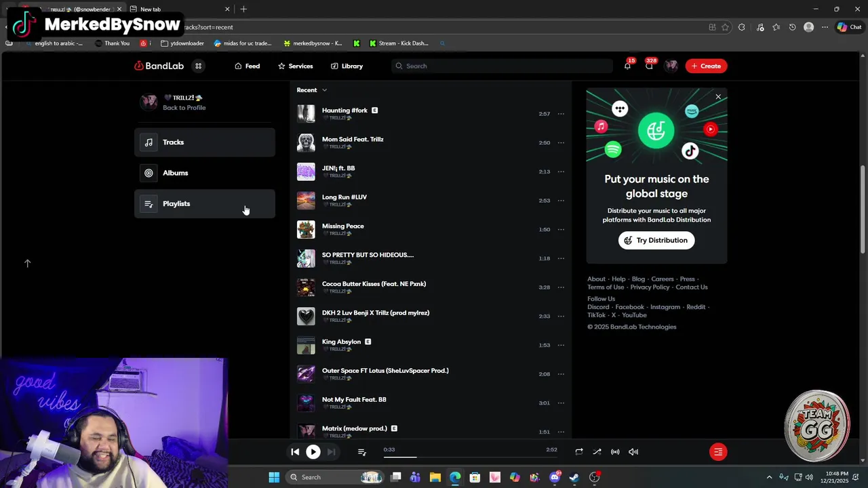Screen dimensions: 868x488
Task: Click the Create button
Action: click(x=706, y=66)
